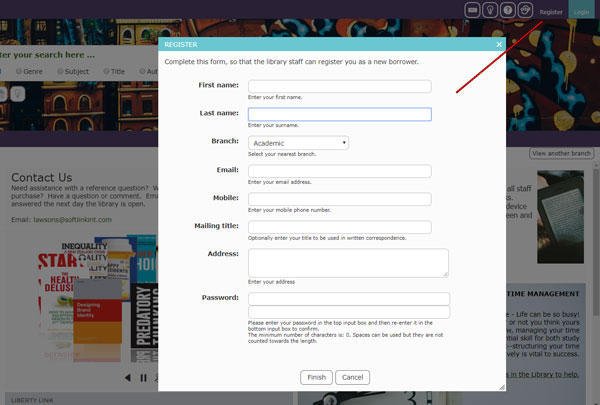
Task: Click the lightbulb icon in top bar
Action: click(x=491, y=10)
